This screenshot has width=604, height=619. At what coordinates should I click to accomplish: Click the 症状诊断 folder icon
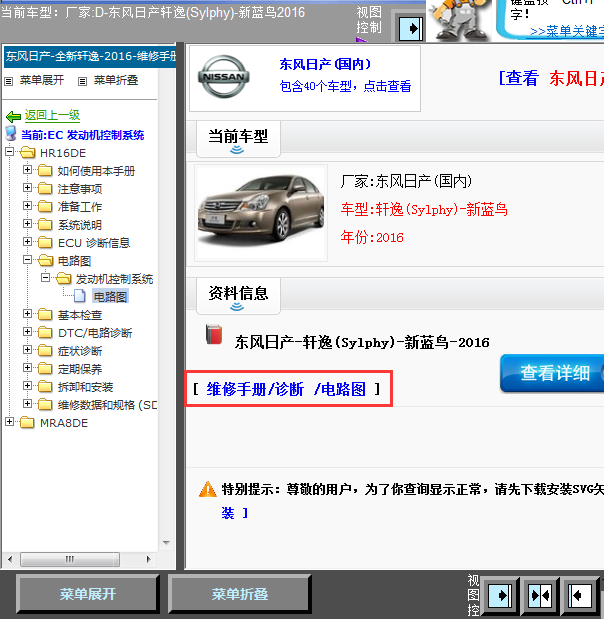click(x=45, y=351)
